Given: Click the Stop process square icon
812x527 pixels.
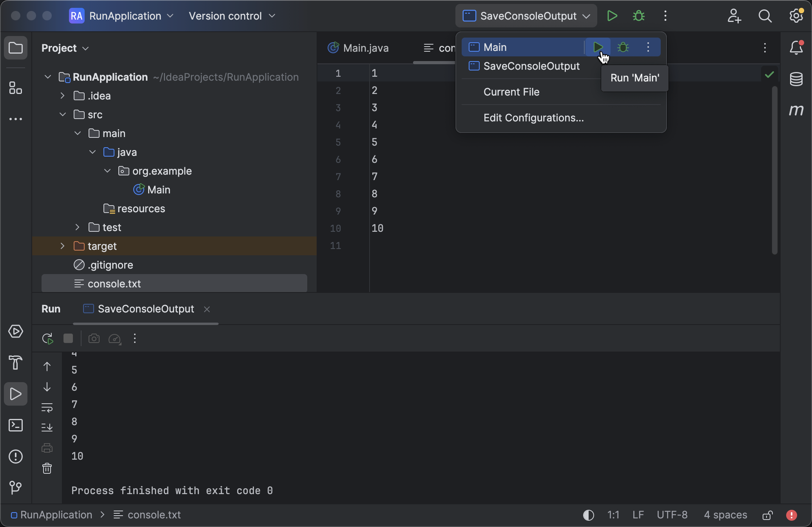Looking at the screenshot, I should pos(68,338).
